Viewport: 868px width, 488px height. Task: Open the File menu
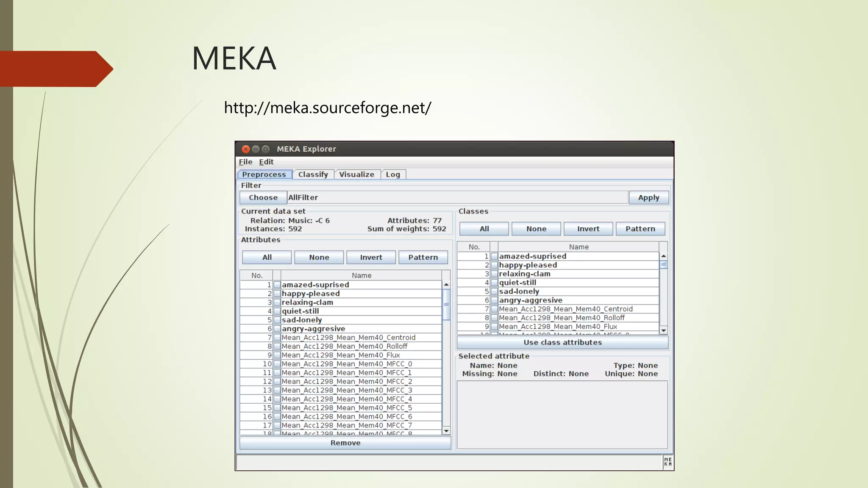245,162
